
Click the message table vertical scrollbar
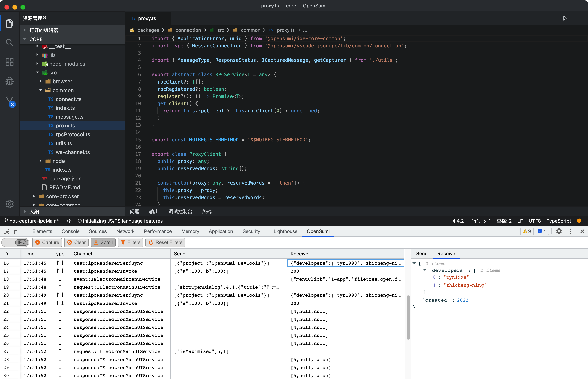coord(408,318)
